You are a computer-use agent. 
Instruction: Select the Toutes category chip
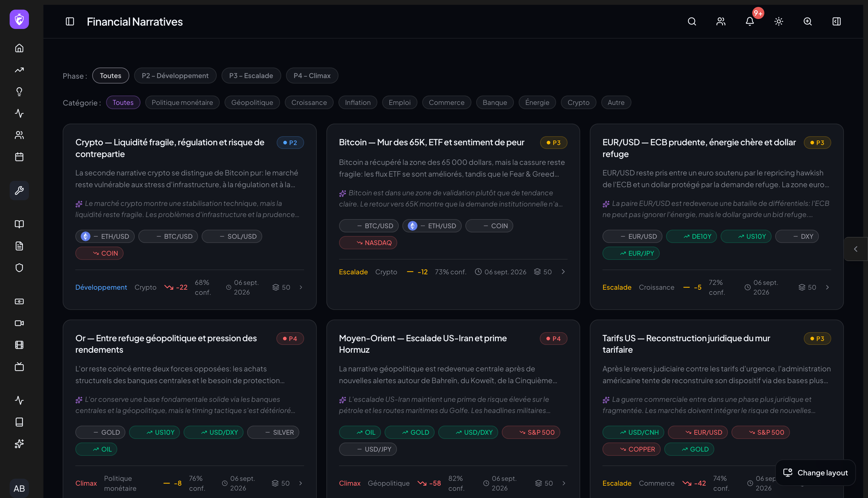click(123, 102)
